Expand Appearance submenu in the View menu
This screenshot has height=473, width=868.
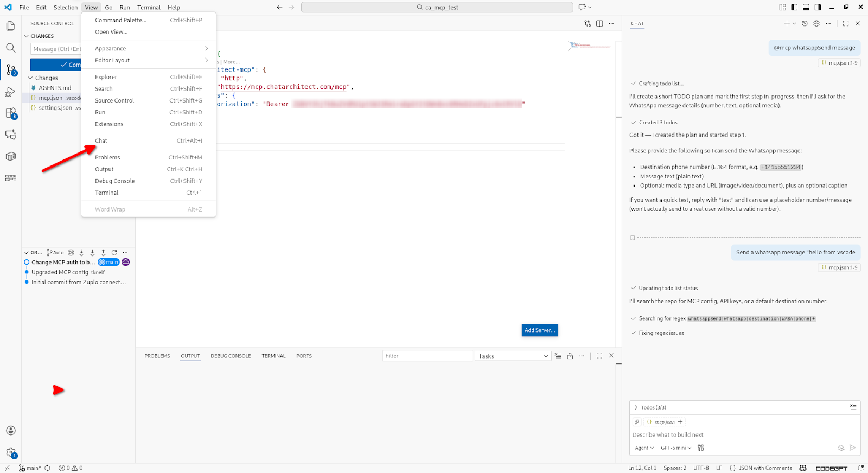click(149, 48)
